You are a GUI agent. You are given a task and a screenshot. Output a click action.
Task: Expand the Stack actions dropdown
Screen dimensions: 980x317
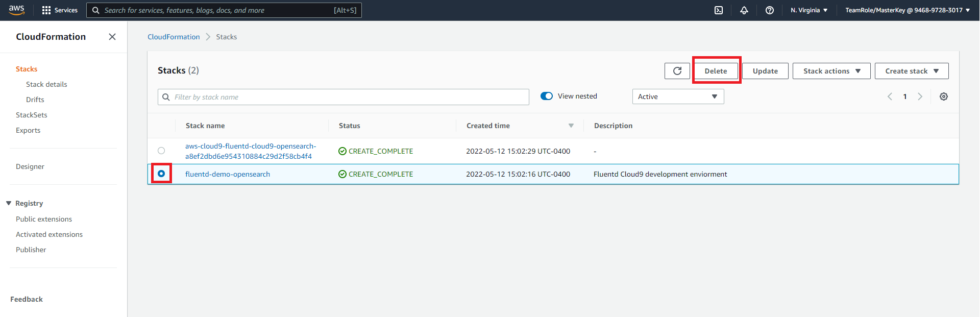point(831,71)
